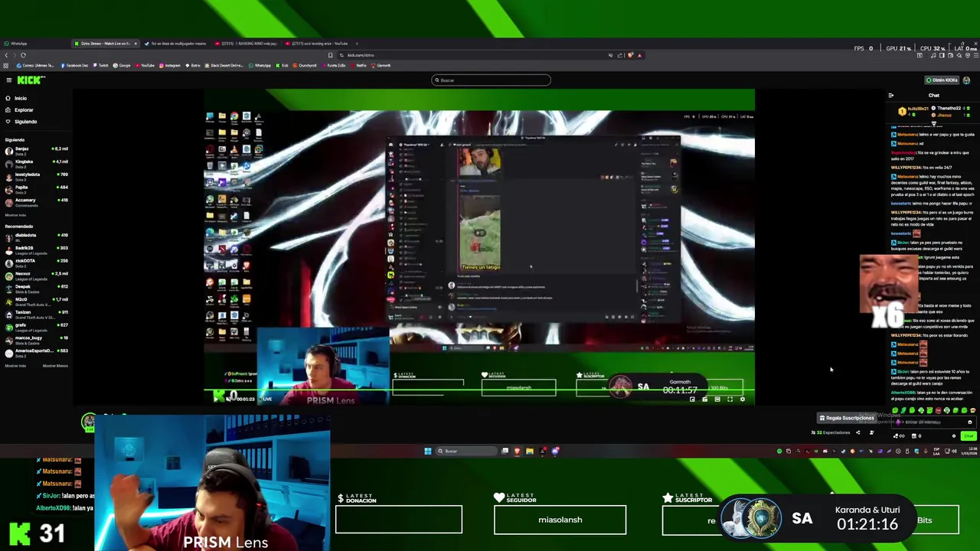Select the first quick emote above chat input

pyautogui.click(x=895, y=410)
